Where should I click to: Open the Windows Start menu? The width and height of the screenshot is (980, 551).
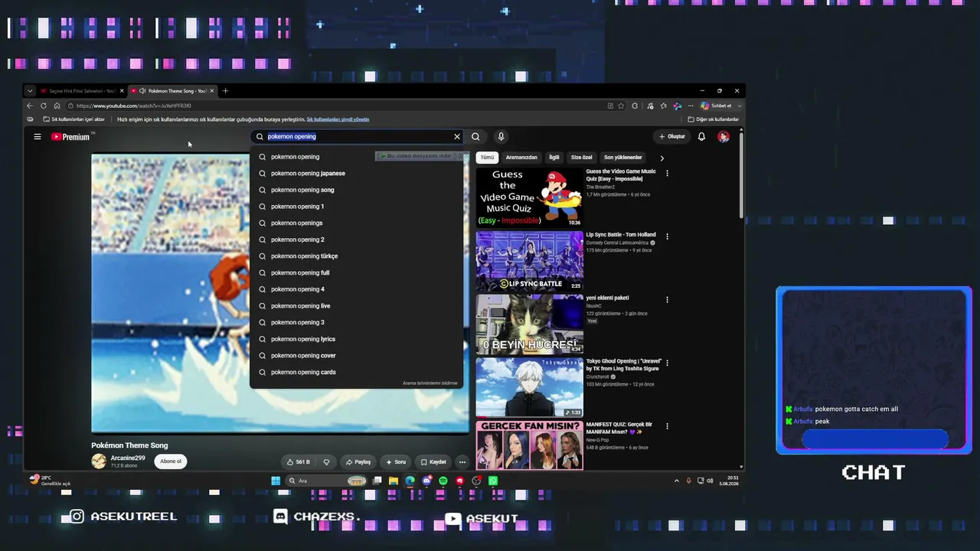(x=276, y=481)
